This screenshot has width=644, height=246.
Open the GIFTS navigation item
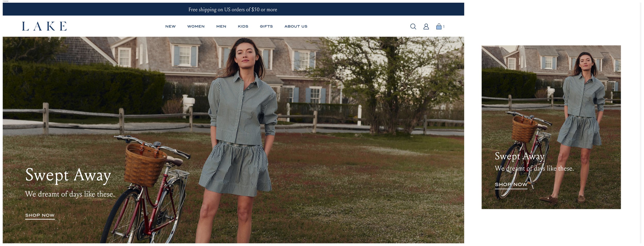tap(266, 26)
